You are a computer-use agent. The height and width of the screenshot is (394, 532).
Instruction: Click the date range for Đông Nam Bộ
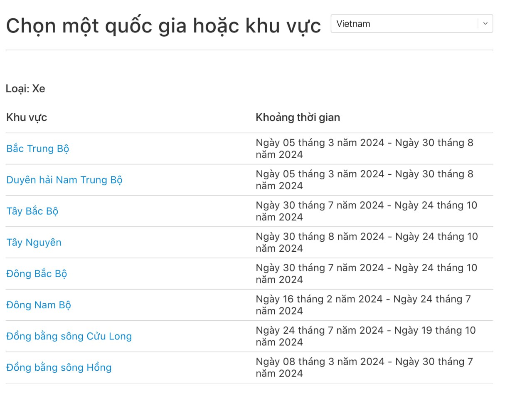(363, 305)
